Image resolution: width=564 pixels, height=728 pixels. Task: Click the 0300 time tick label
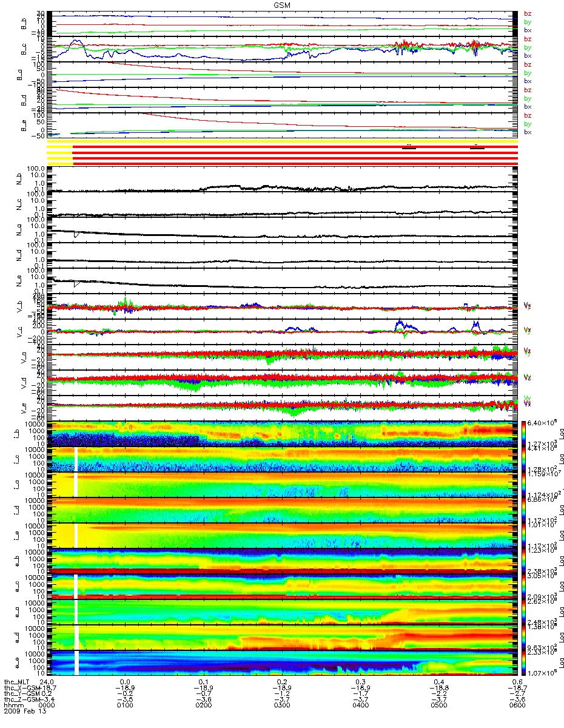(282, 706)
